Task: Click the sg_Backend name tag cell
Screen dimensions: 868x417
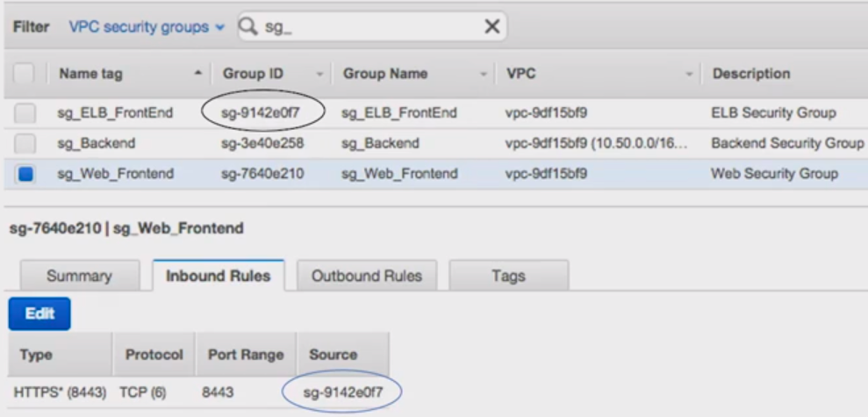Action: coord(97,143)
